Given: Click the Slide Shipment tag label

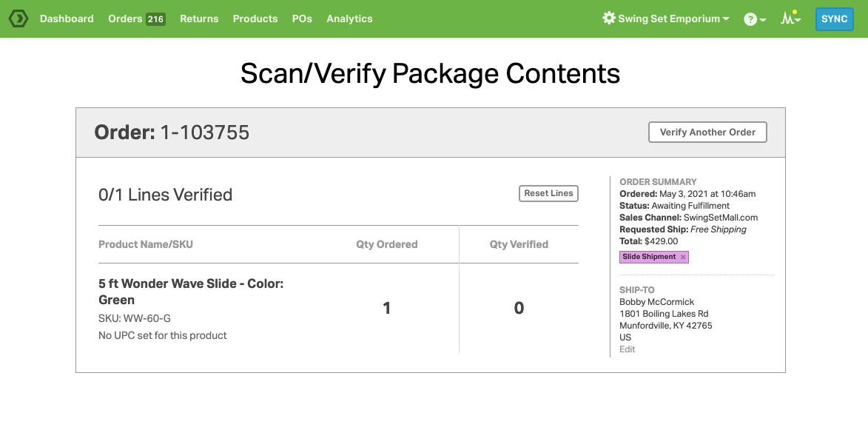Looking at the screenshot, I should 649,257.
